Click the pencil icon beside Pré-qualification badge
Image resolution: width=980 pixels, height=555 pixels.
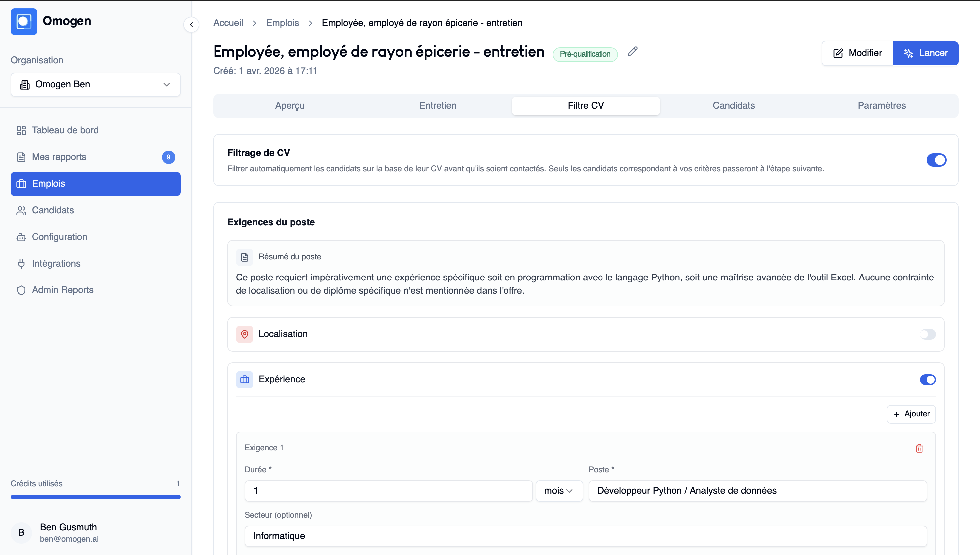point(633,51)
